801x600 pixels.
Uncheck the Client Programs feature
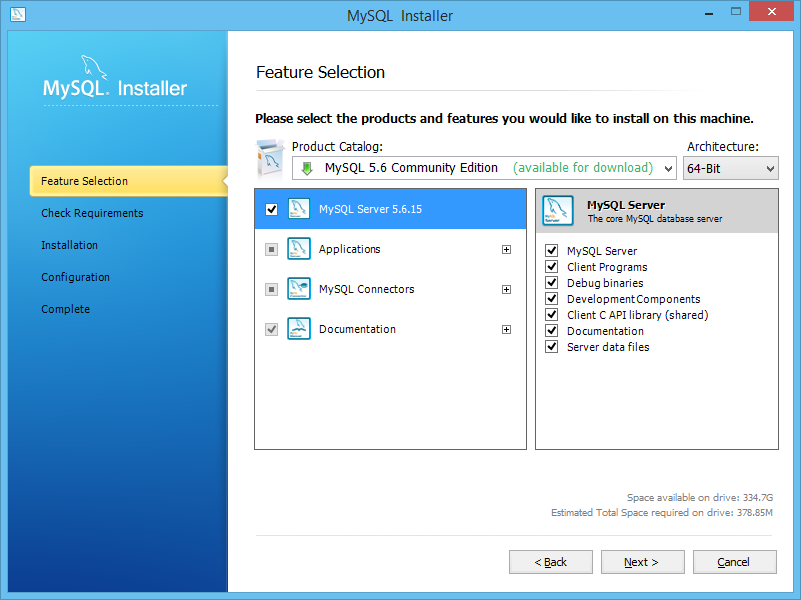point(551,267)
